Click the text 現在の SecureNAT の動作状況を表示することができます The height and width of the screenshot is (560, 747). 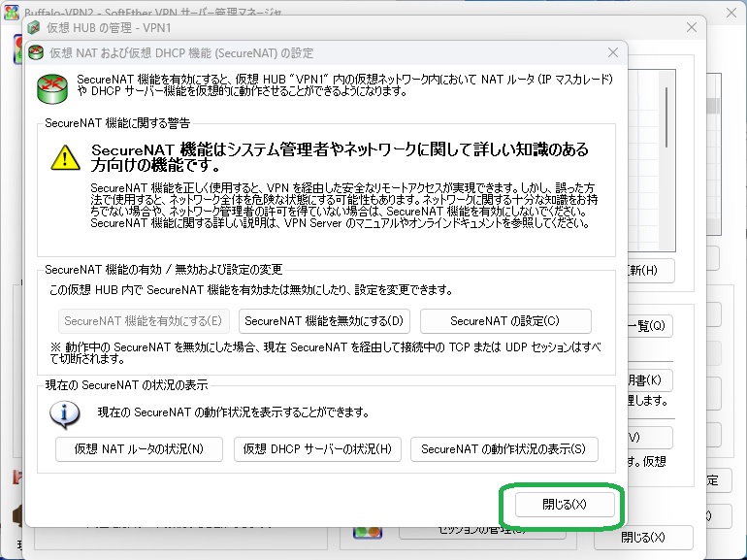(x=234, y=412)
